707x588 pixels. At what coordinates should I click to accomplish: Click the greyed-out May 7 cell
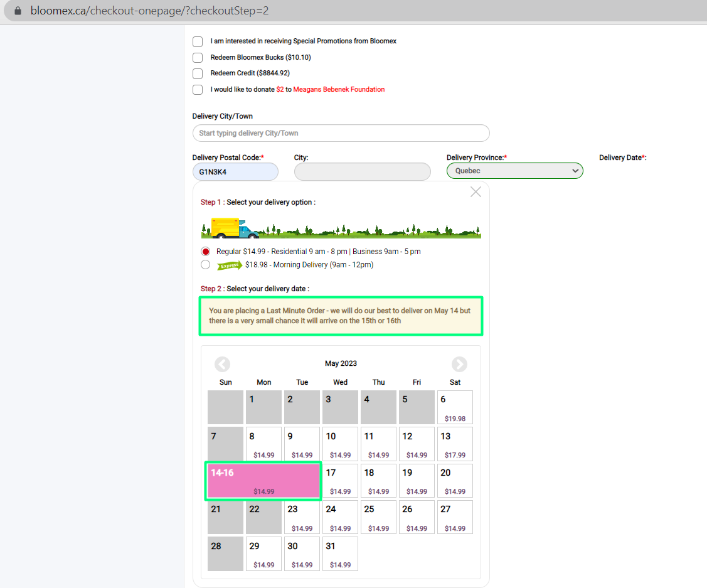click(x=225, y=444)
